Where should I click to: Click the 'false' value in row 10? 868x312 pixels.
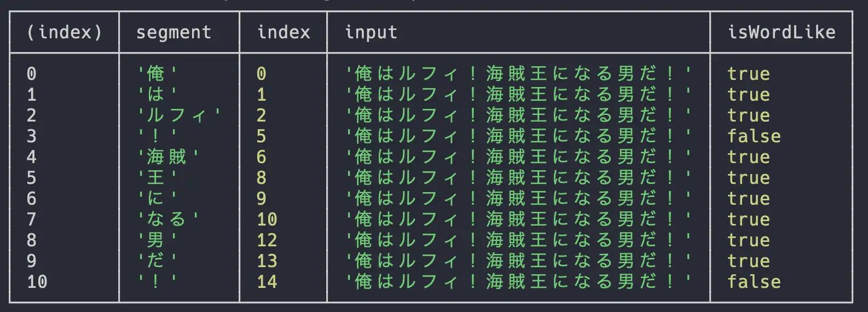(754, 282)
